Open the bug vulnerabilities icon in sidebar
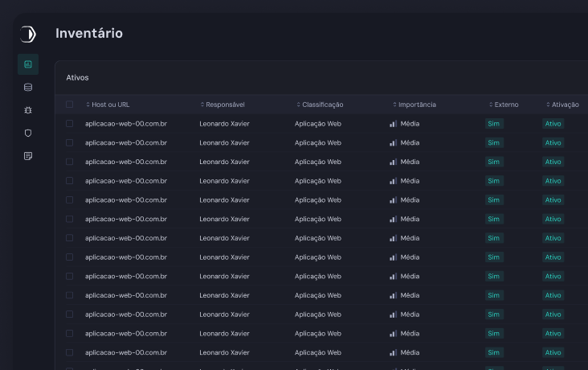Viewport: 588px width, 370px height. (28, 109)
